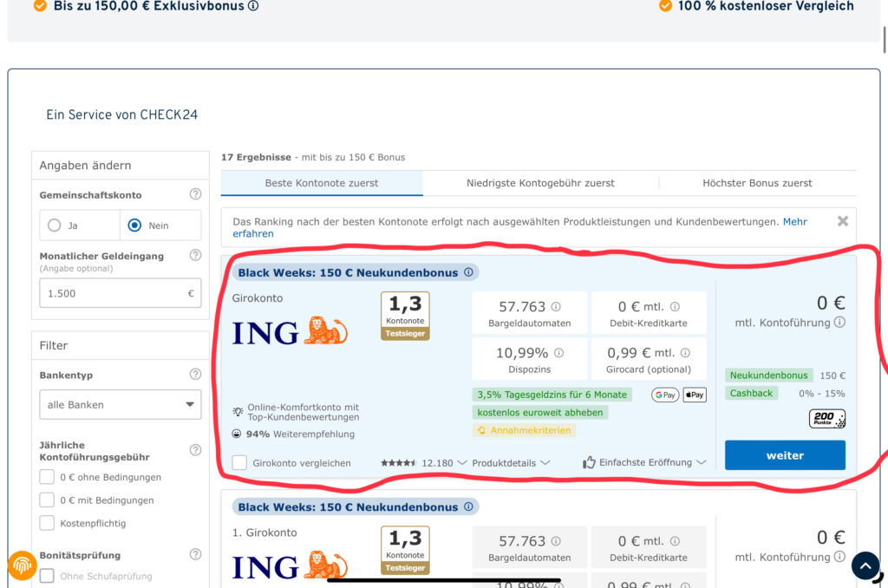Check the Kostenpflichtig filter option
The image size is (888, 588).
pos(47,523)
